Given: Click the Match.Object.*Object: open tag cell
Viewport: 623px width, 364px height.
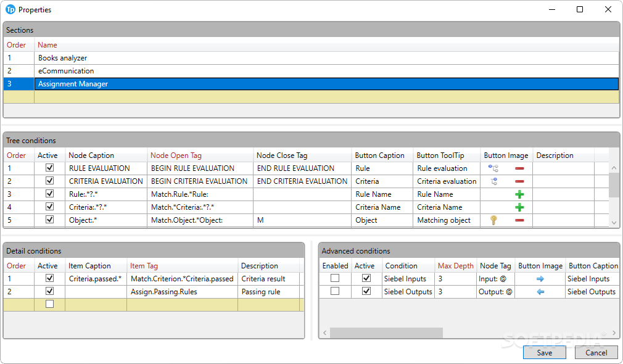Looking at the screenshot, I should pos(200,220).
